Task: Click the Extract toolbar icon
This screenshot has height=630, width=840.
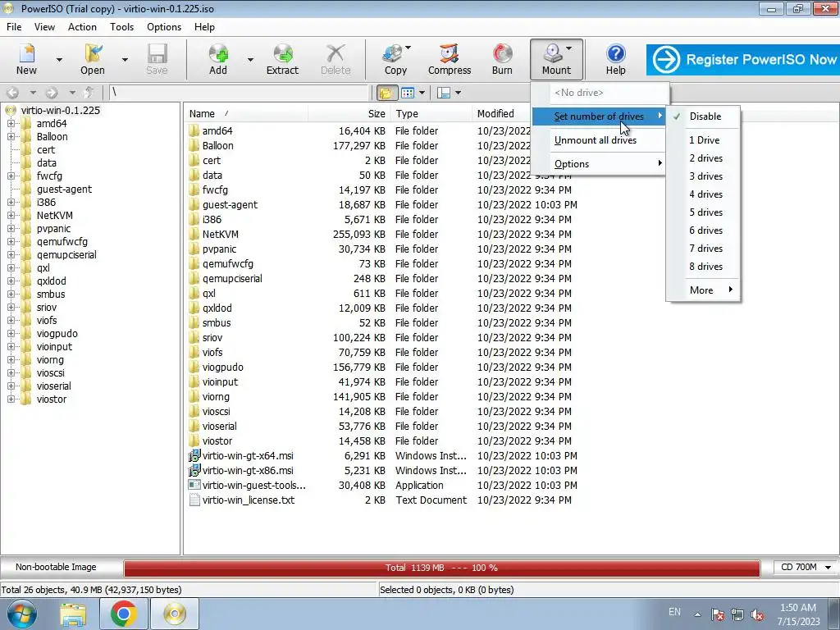Action: click(282, 59)
